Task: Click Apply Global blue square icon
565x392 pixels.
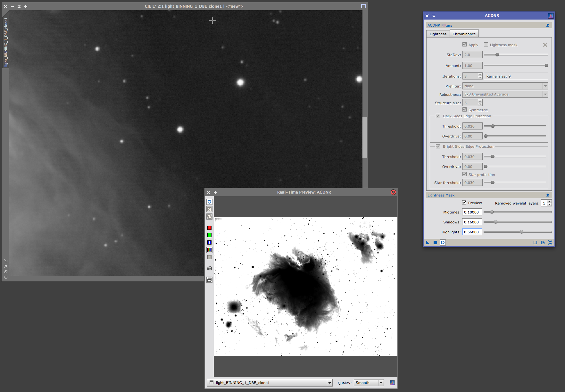Action: [x=435, y=243]
